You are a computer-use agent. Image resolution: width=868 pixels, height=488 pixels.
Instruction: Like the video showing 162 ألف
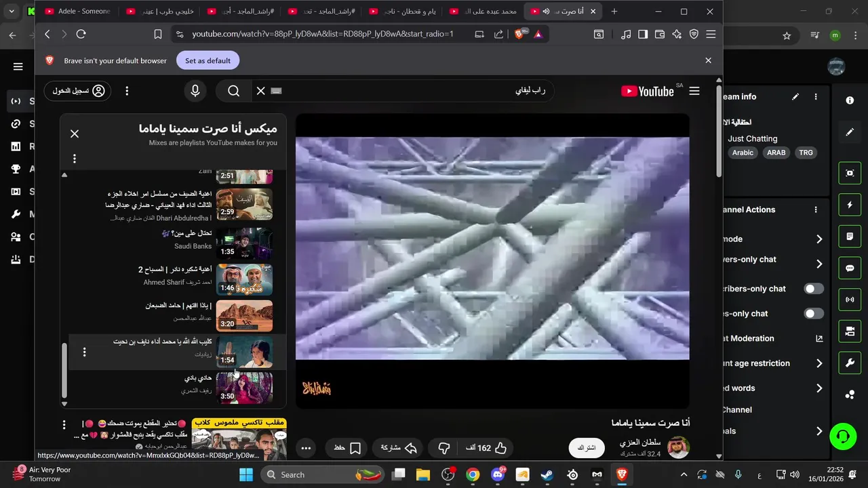486,448
